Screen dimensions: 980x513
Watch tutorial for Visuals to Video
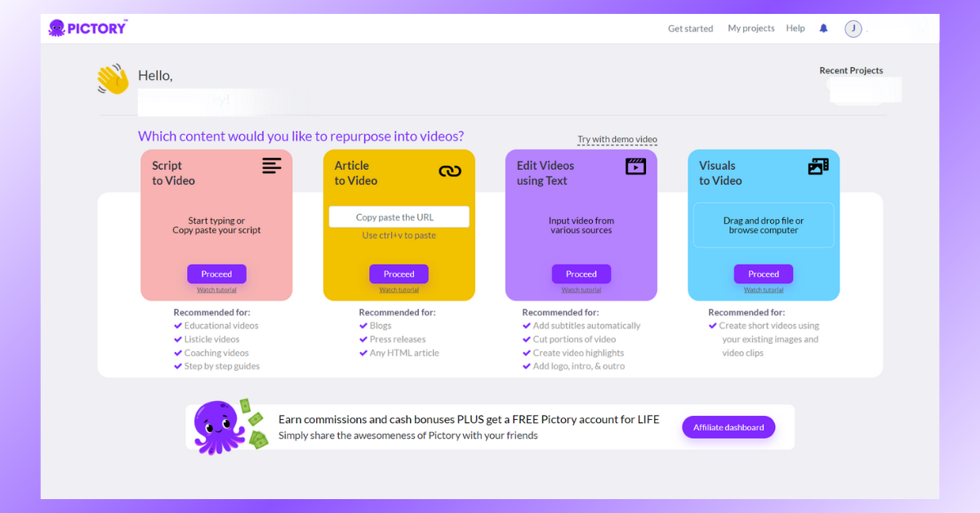pyautogui.click(x=764, y=290)
